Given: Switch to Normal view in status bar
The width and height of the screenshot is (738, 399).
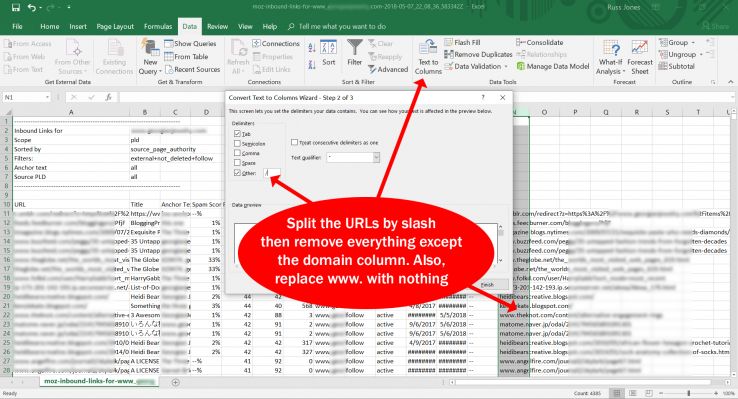Looking at the screenshot, I should 617,393.
